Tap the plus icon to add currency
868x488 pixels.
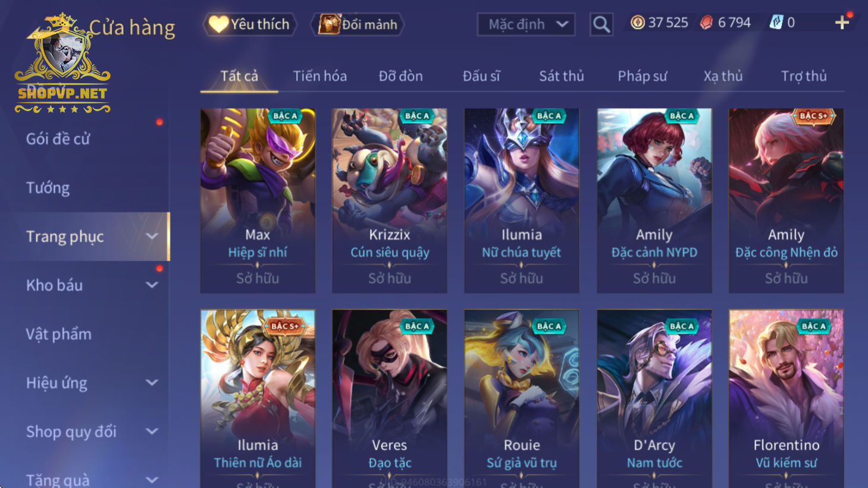(x=842, y=23)
